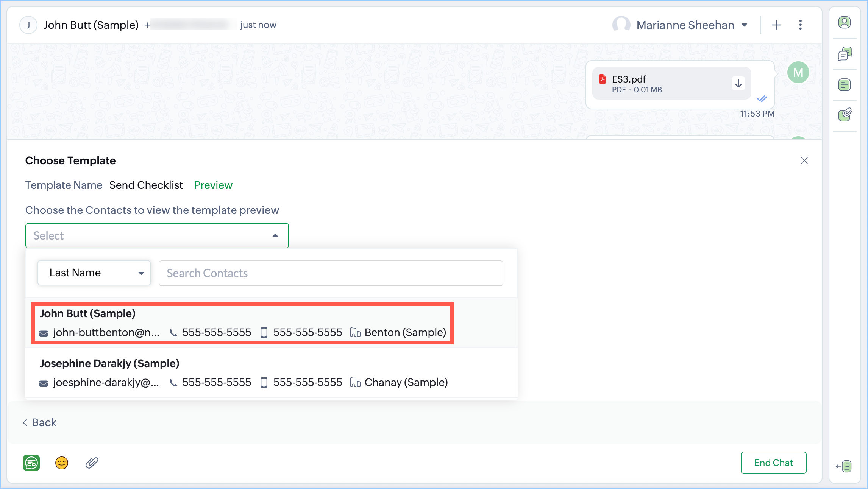
Task: Open the attachments icon in right sidebar
Action: (845, 114)
